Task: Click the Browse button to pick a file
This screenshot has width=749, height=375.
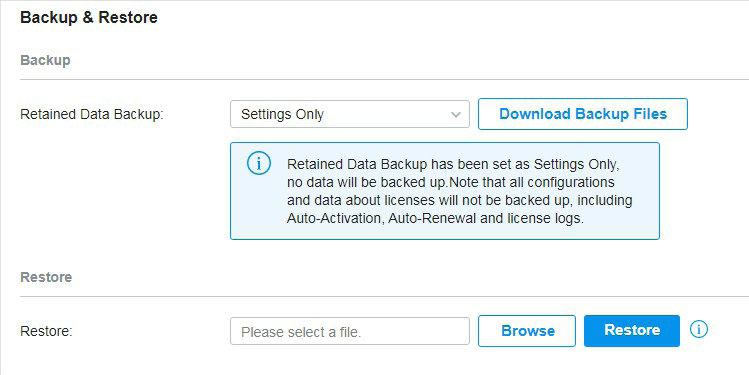Action: pyautogui.click(x=527, y=331)
